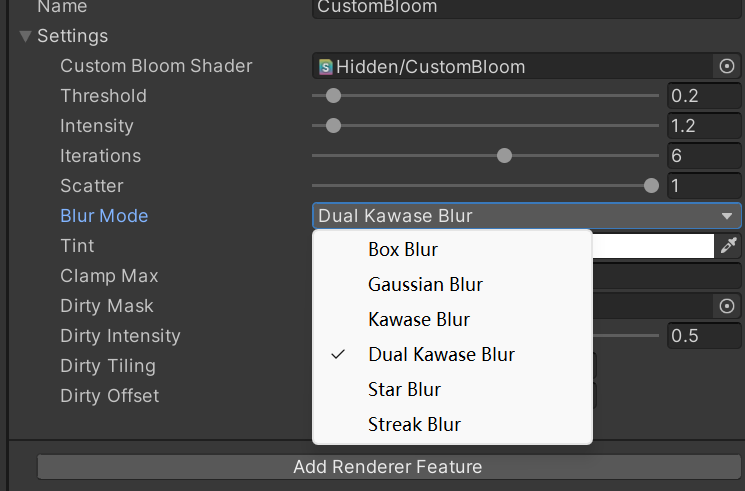This screenshot has width=745, height=491.
Task: Open the Blur Mode dropdown arrow
Action: 727,216
